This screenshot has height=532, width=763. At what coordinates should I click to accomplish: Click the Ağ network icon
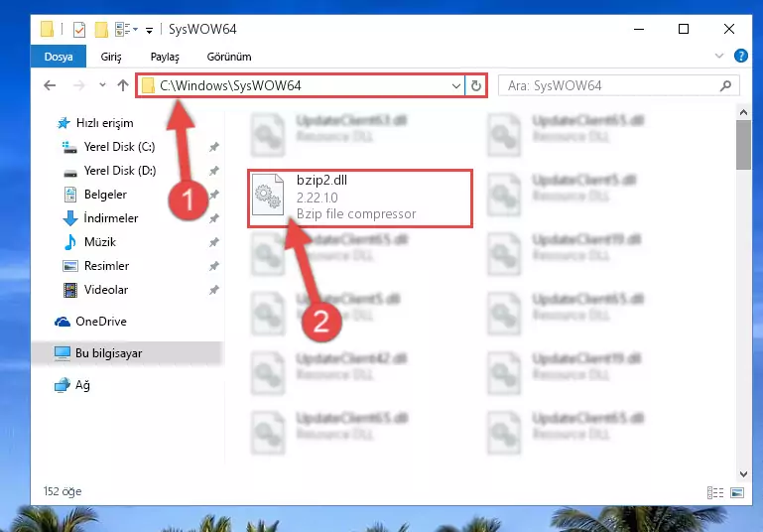(63, 385)
